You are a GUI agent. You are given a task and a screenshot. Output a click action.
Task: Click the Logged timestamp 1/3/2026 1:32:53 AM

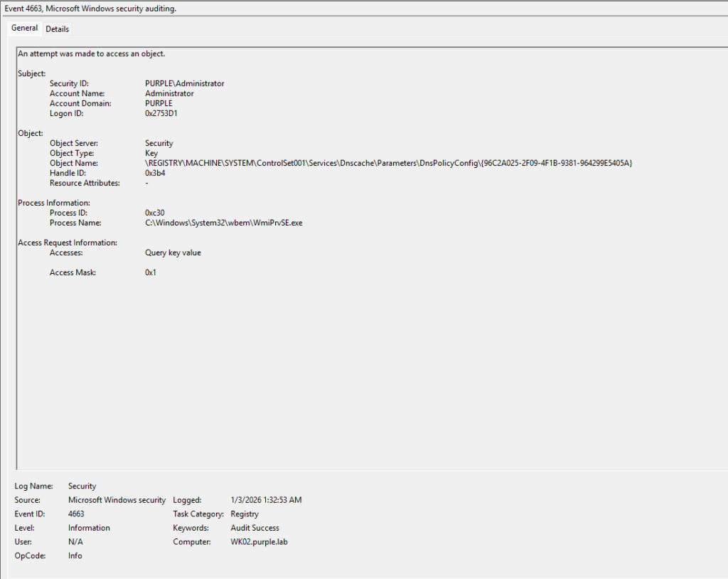(x=266, y=501)
